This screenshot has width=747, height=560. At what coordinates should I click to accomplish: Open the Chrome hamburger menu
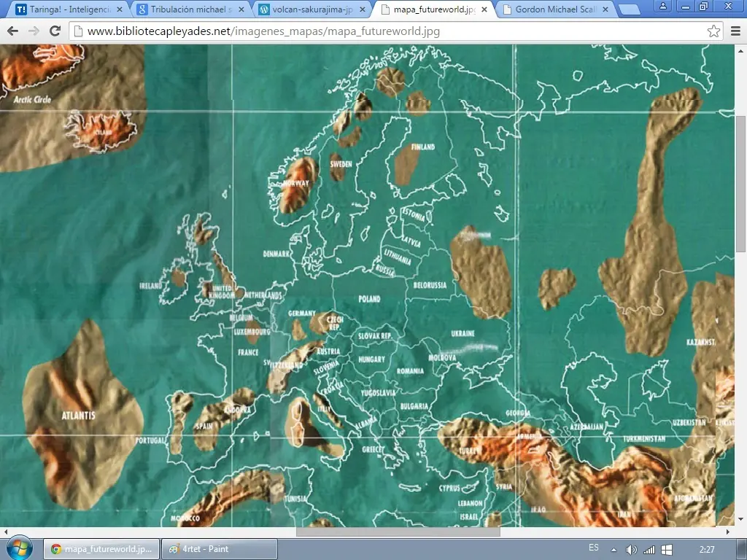click(735, 31)
